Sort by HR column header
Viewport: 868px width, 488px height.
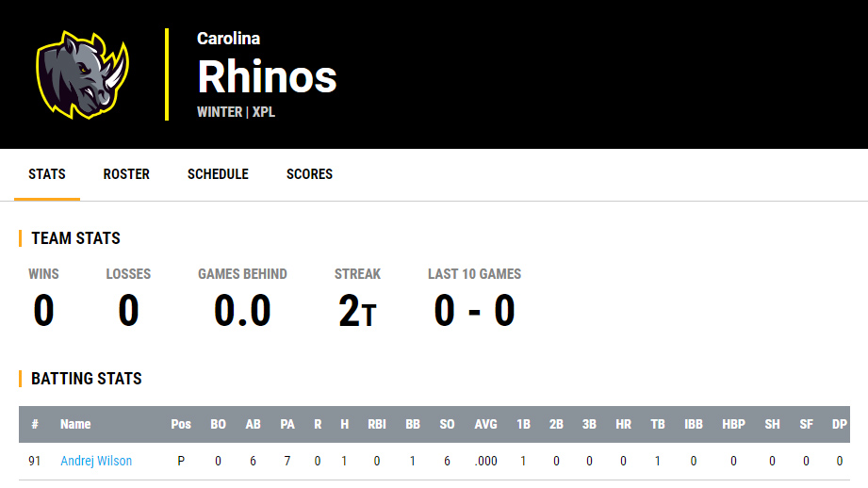tap(623, 424)
